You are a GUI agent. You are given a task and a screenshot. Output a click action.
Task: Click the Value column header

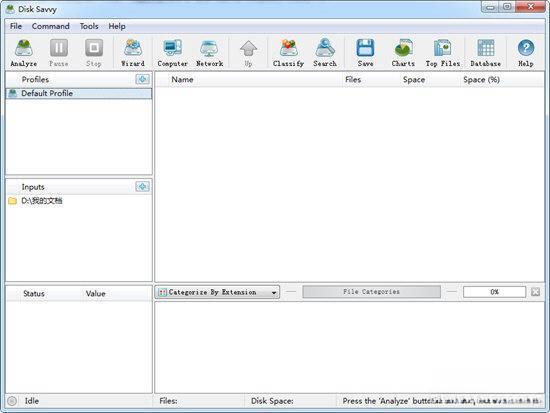tap(95, 294)
